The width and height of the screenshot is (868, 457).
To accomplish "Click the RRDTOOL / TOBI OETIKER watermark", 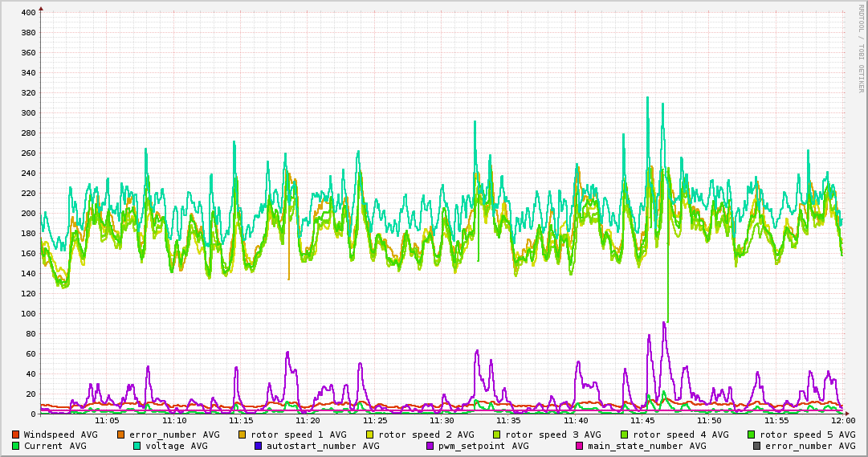I will [861, 48].
